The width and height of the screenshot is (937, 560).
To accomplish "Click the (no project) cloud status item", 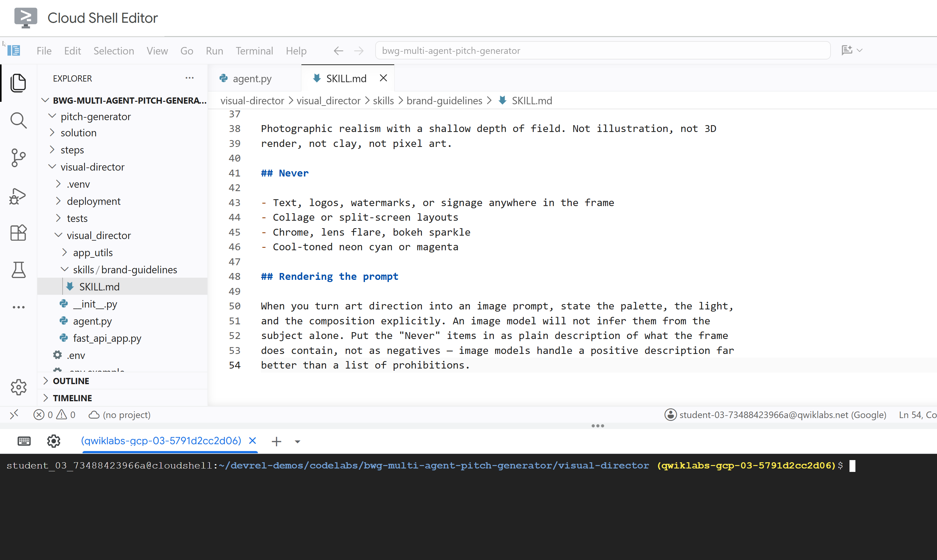I will [120, 415].
